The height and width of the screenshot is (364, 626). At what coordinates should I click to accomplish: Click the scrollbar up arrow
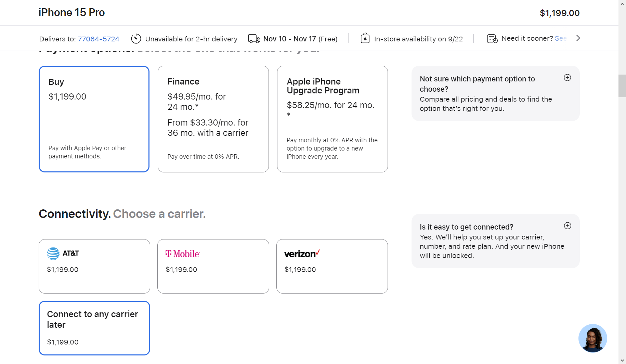622,3
